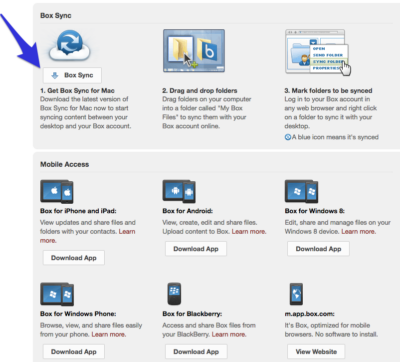Click the Windows 8 devices icon
The width and height of the screenshot is (400, 362).
click(301, 191)
